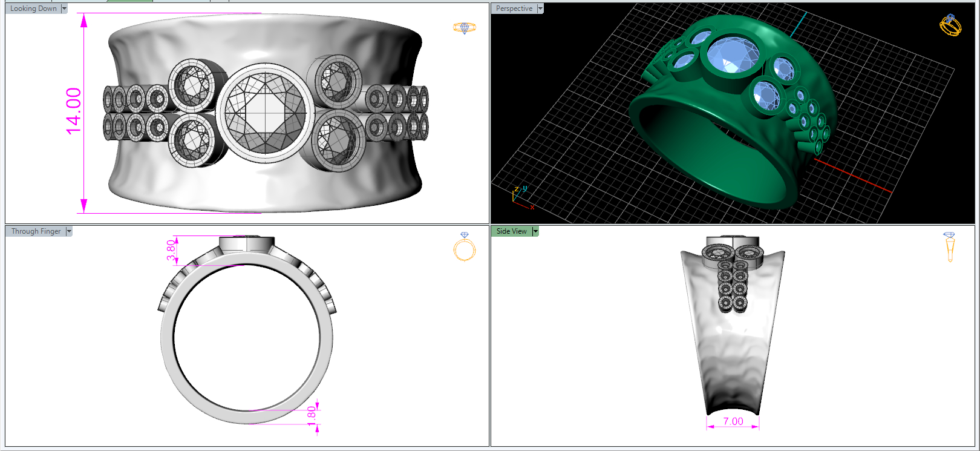Open the Side View viewport dropdown arrow
Viewport: 980px width, 451px height.
[535, 231]
